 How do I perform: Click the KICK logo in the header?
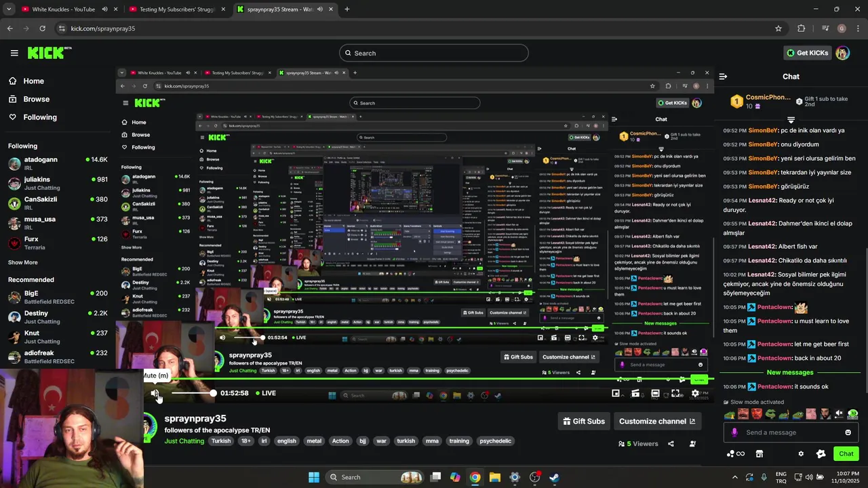coord(49,53)
